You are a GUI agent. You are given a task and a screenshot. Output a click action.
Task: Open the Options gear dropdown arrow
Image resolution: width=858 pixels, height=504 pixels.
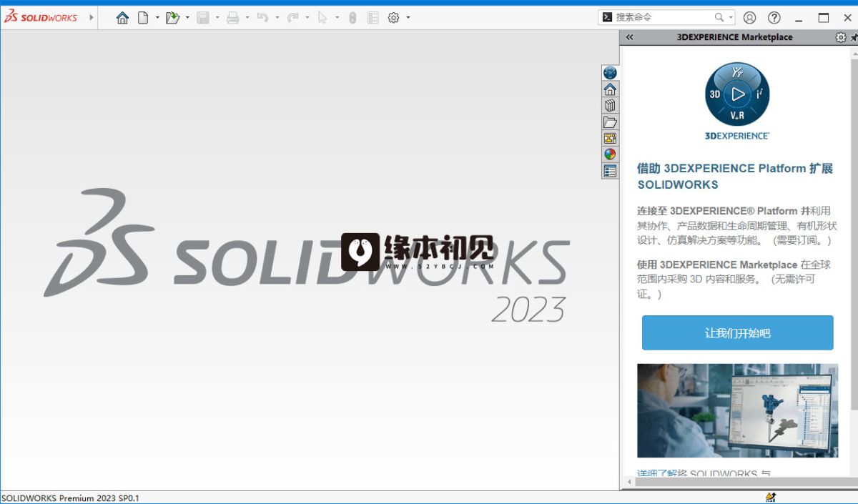click(x=408, y=18)
